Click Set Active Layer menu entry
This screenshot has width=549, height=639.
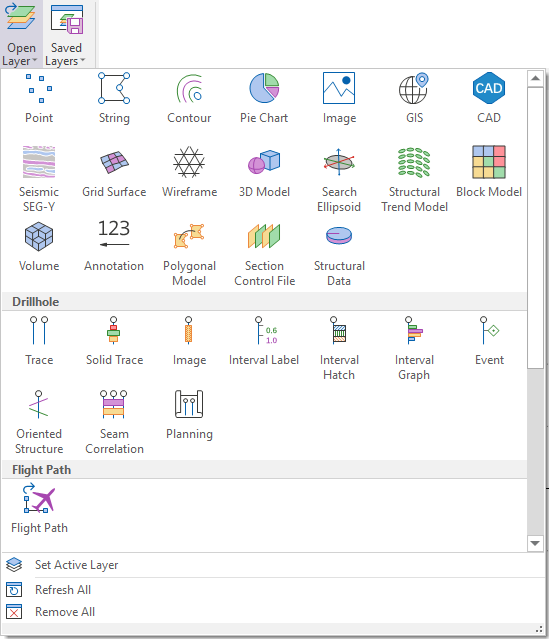(x=273, y=565)
